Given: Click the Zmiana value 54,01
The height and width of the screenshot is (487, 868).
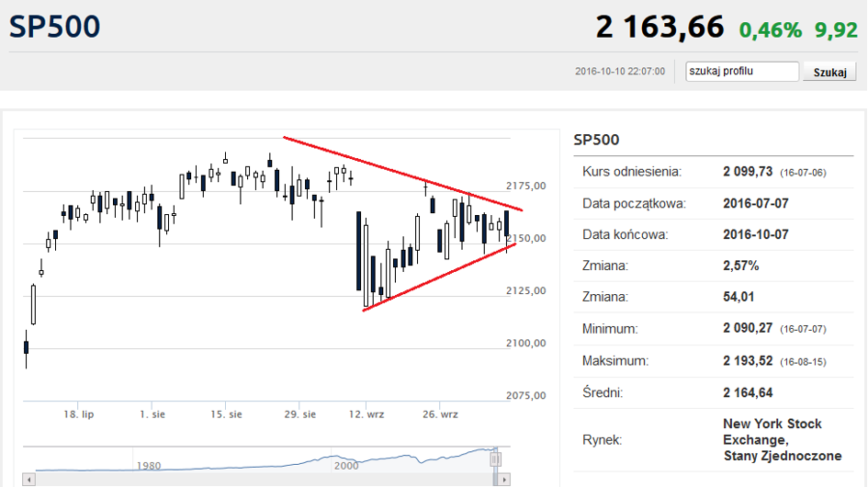Looking at the screenshot, I should (738, 297).
